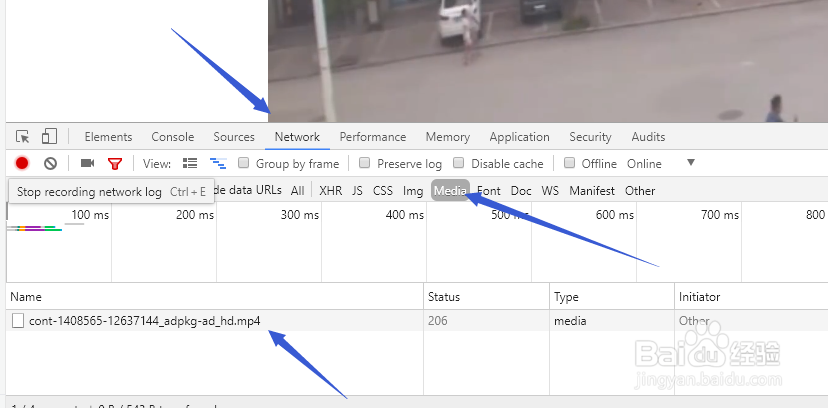Image resolution: width=828 pixels, height=408 pixels.
Task: Sort by the Initiator column header
Action: (x=751, y=297)
